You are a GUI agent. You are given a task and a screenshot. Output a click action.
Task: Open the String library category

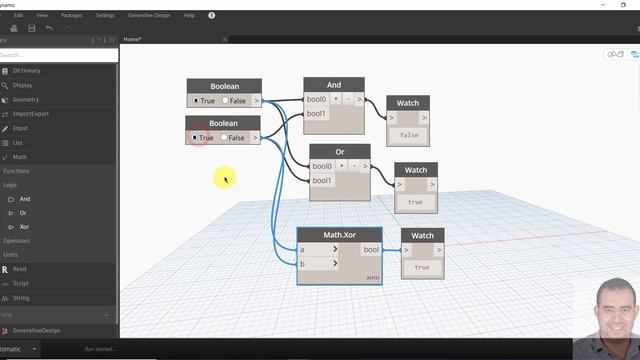(58, 298)
